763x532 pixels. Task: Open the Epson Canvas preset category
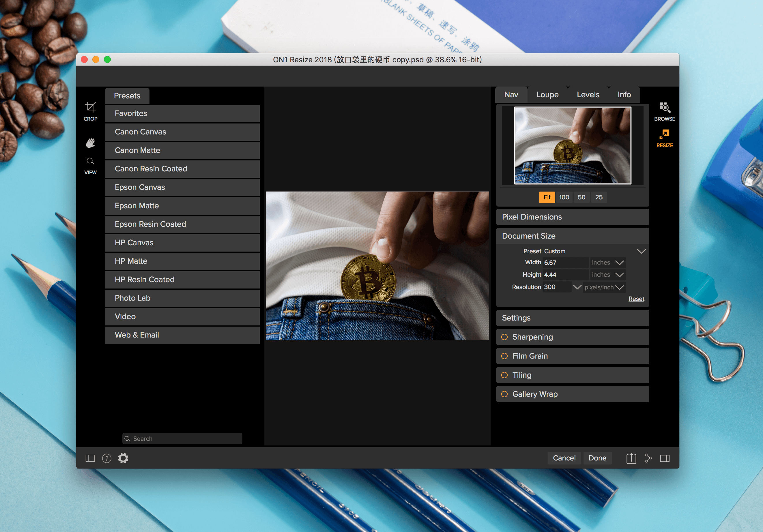182,188
